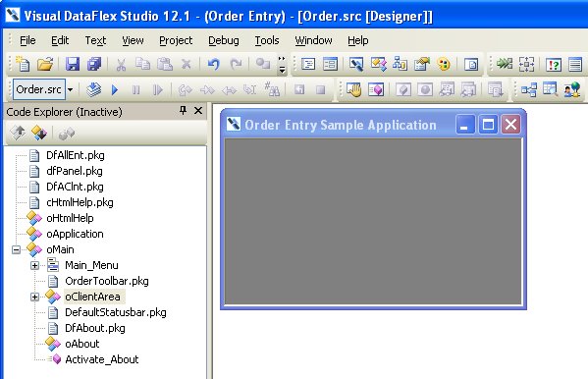
Task: Click the user with globe icon
Action: 572,89
